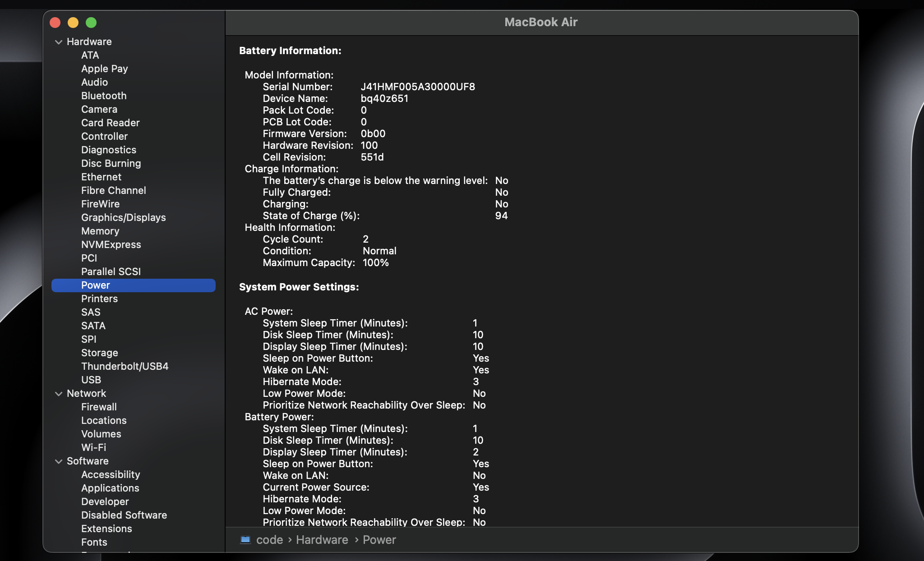Close the System Information window

[55, 23]
